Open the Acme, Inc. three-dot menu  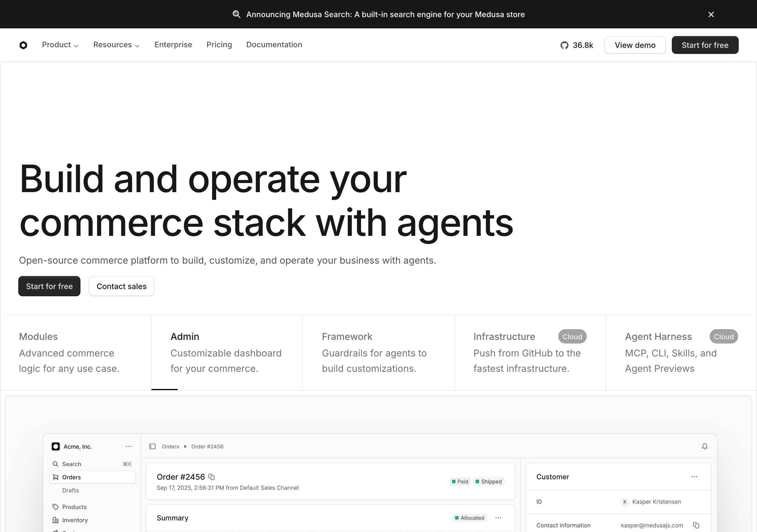[129, 446]
